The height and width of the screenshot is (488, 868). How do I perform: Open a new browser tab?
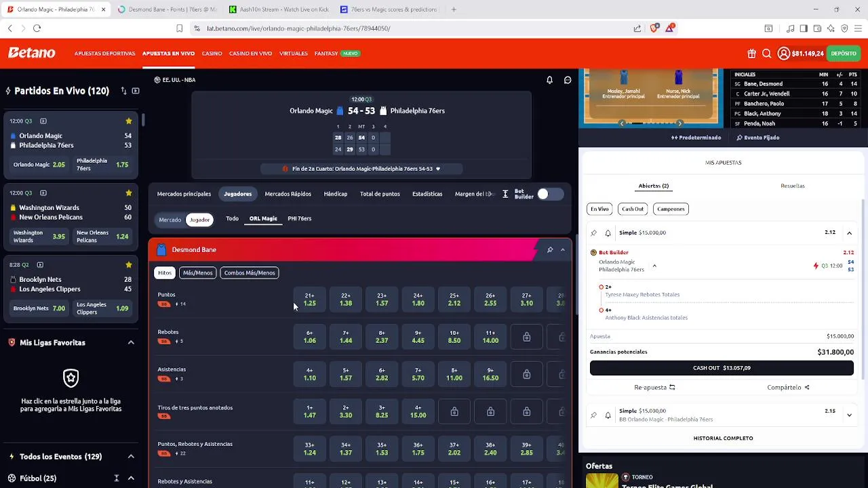coord(454,9)
